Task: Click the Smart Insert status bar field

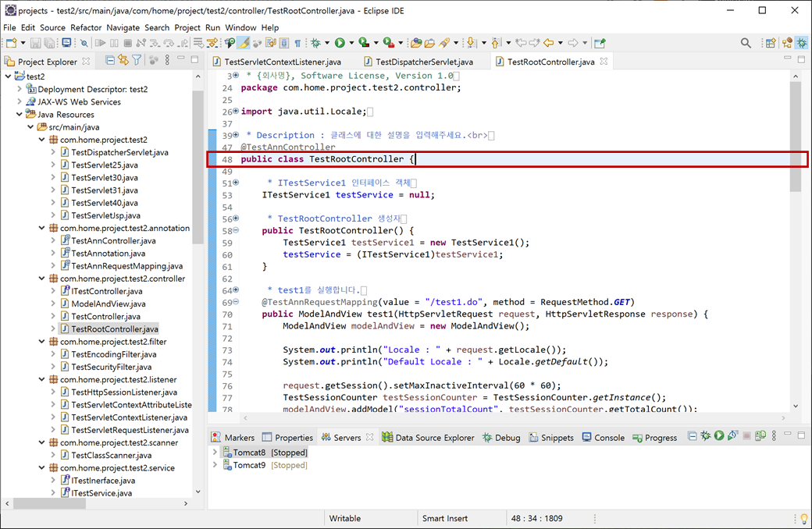Action: (445, 518)
